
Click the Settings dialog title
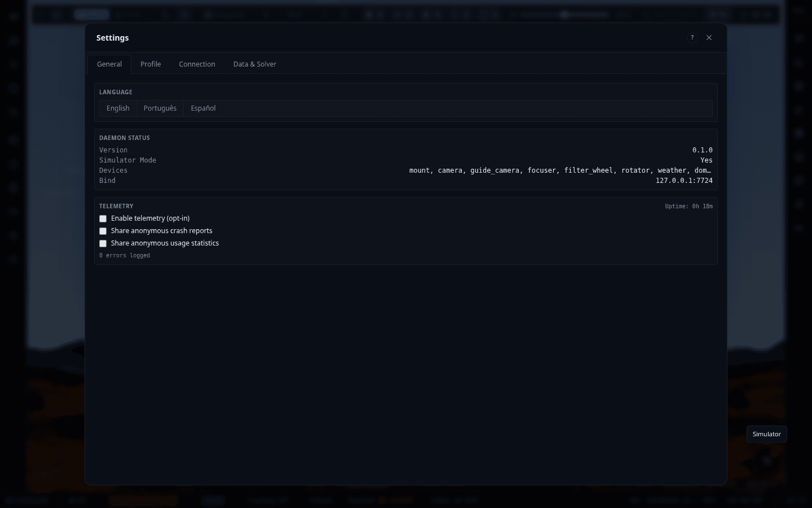coord(113,38)
